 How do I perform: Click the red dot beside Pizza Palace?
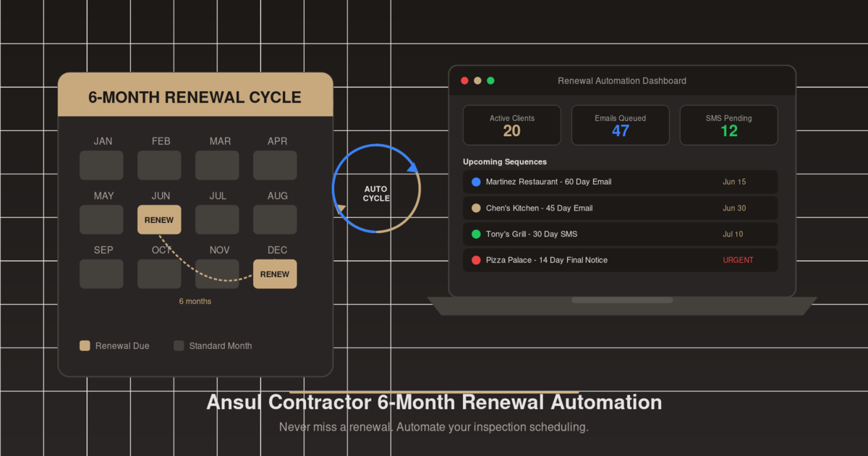click(x=475, y=260)
